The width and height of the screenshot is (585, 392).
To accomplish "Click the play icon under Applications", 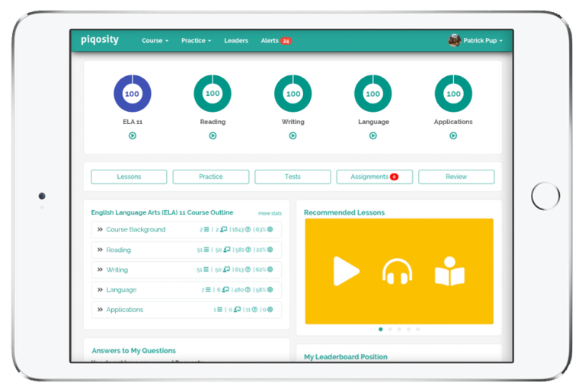I will [x=453, y=135].
